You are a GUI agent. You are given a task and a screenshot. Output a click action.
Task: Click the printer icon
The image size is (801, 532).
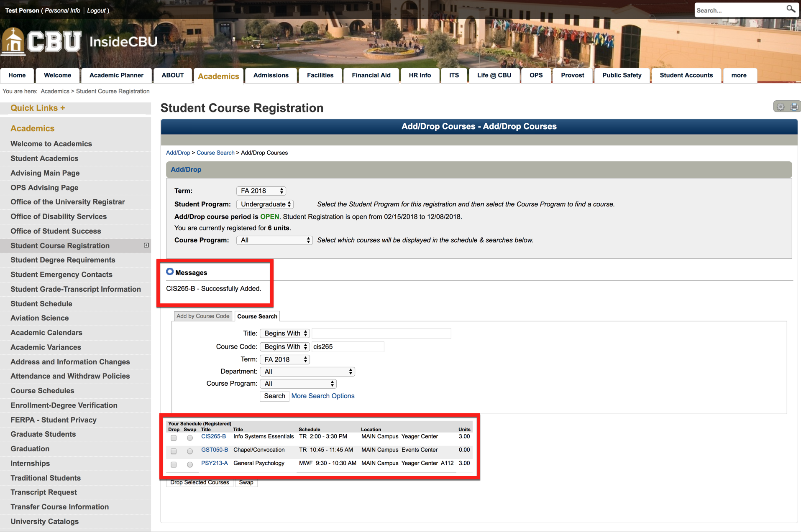coord(794,107)
